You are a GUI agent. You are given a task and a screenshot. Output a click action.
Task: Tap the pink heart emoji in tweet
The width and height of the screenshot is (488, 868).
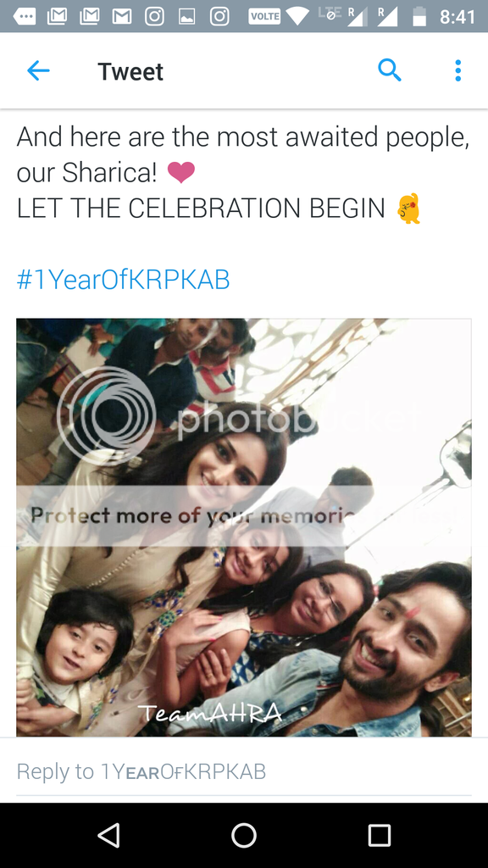pos(181,173)
